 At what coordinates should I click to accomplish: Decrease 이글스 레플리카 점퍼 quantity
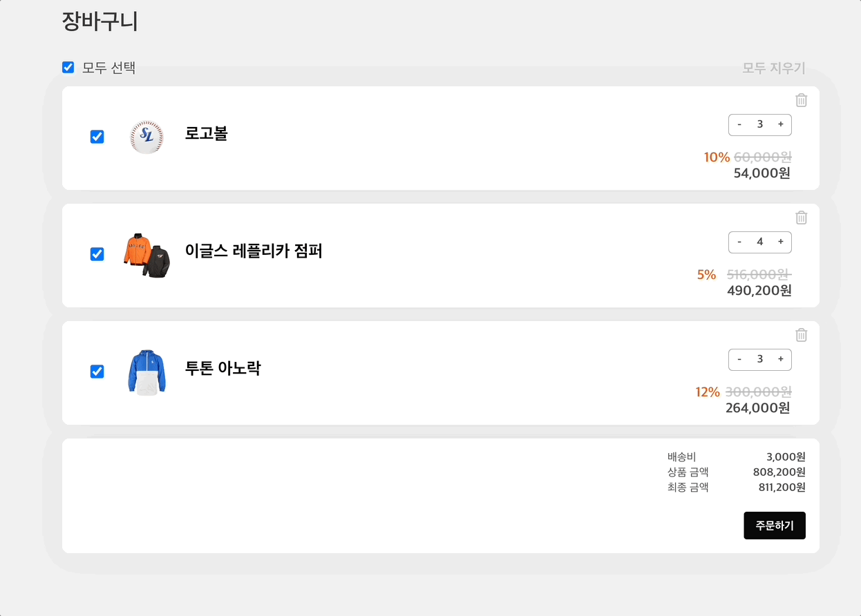click(x=739, y=242)
